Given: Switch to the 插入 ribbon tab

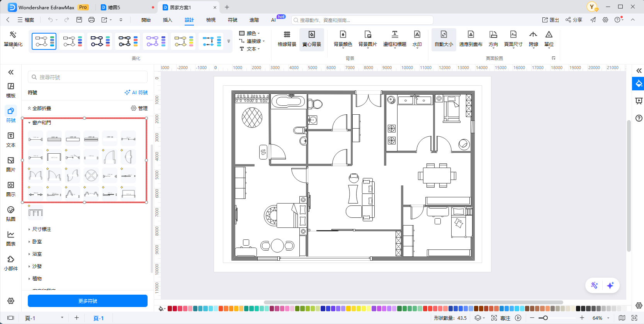Looking at the screenshot, I should click(167, 20).
